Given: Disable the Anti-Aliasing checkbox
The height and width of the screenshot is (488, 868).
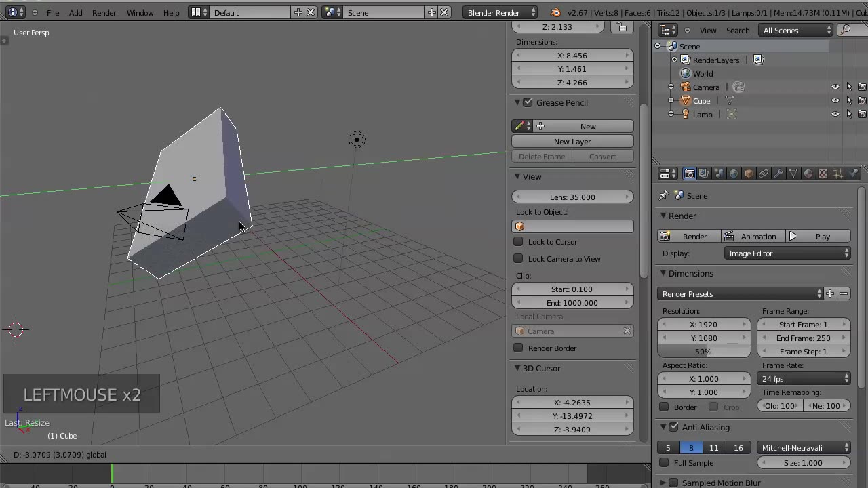Looking at the screenshot, I should pyautogui.click(x=674, y=427).
